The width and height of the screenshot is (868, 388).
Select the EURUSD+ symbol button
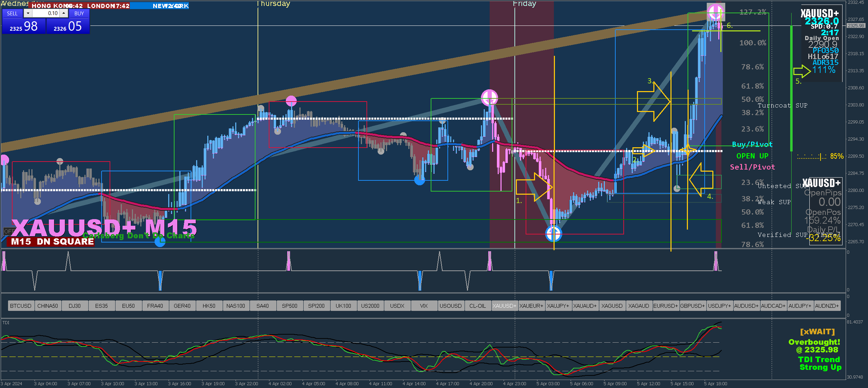coord(665,306)
